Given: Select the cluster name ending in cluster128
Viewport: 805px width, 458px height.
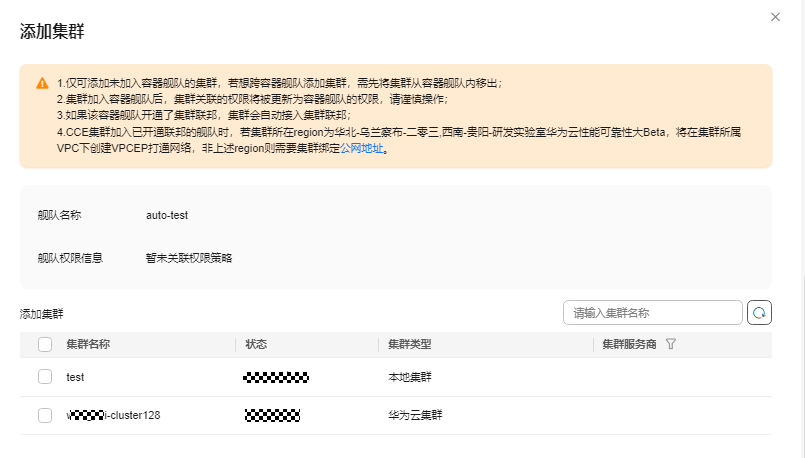Looking at the screenshot, I should tap(113, 415).
